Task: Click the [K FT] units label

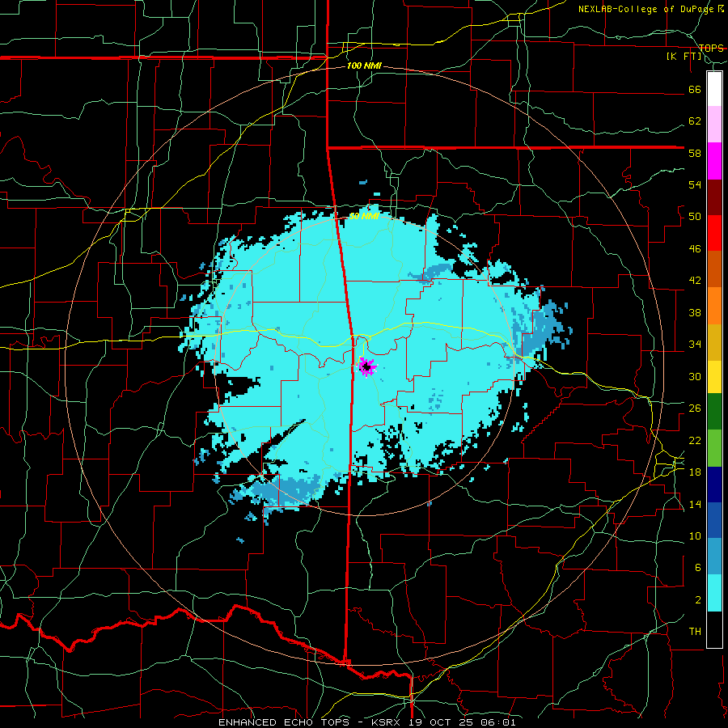Action: pos(684,57)
